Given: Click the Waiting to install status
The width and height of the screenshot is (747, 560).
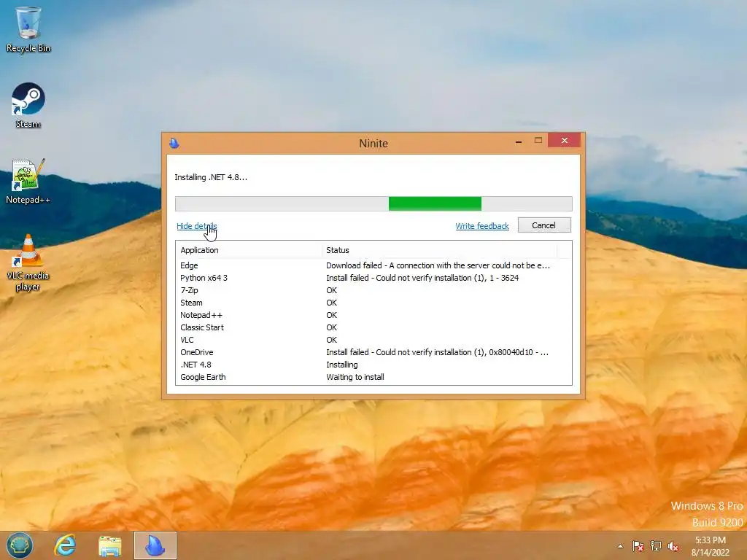Looking at the screenshot, I should [x=355, y=377].
